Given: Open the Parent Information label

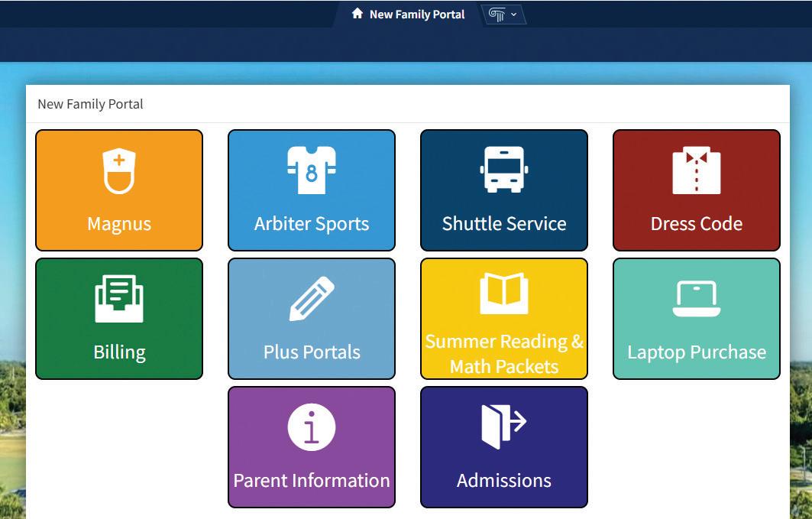Looking at the screenshot, I should [x=312, y=480].
